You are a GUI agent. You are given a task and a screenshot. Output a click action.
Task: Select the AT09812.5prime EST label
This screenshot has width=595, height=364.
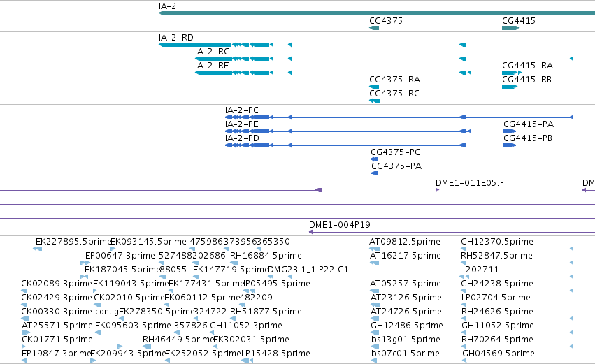coord(405,242)
